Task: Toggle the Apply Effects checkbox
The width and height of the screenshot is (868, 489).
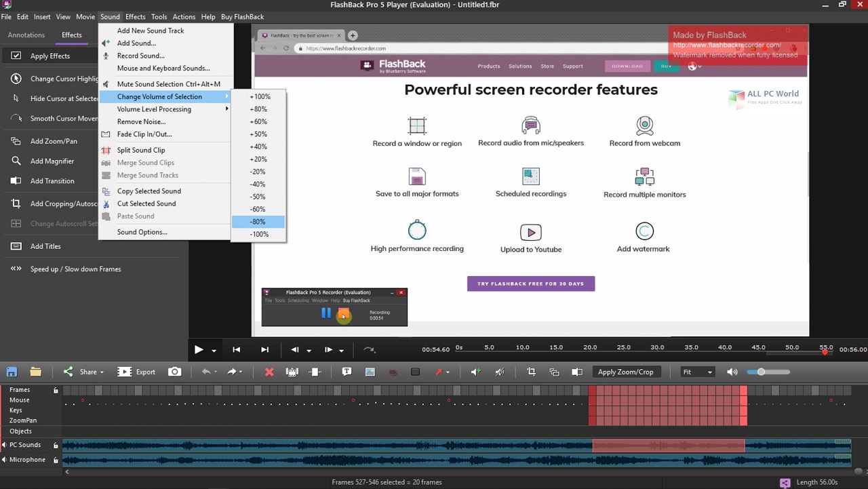Action: coord(16,56)
